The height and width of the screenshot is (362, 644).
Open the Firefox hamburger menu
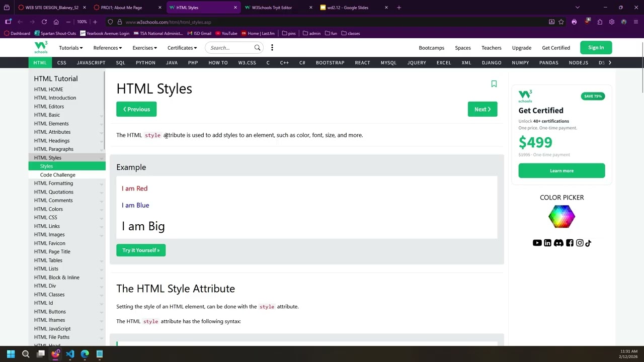click(x=636, y=22)
